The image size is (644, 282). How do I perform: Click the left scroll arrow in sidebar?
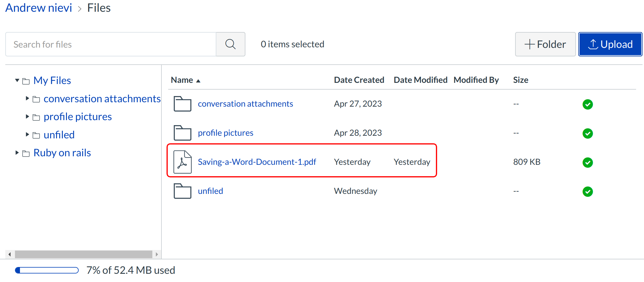pos(10,254)
